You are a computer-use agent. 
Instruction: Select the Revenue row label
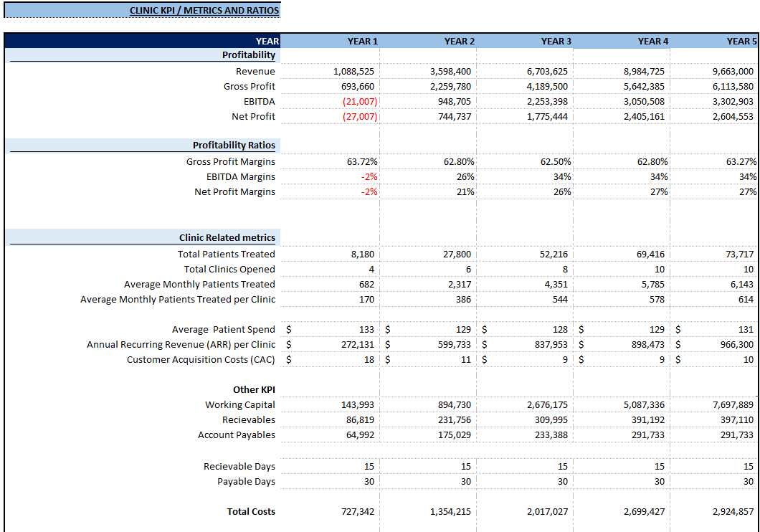coord(256,71)
